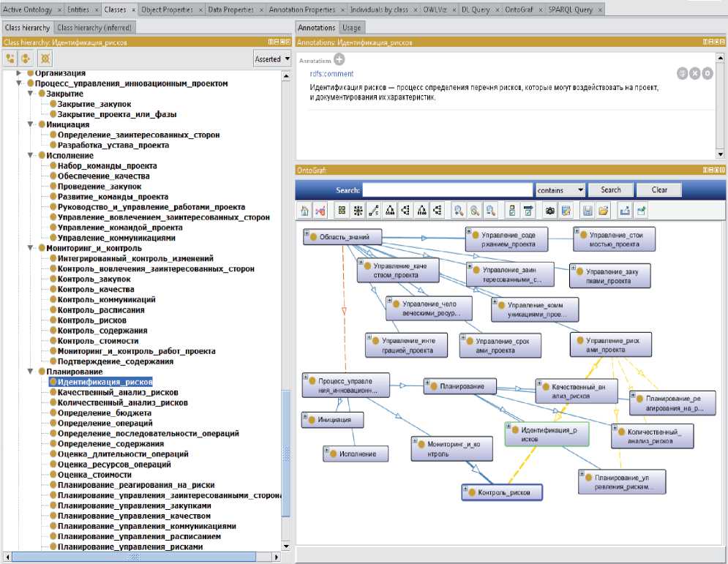Toggle the plus box on Планирование graph node
728x564 pixels.
pos(427,382)
